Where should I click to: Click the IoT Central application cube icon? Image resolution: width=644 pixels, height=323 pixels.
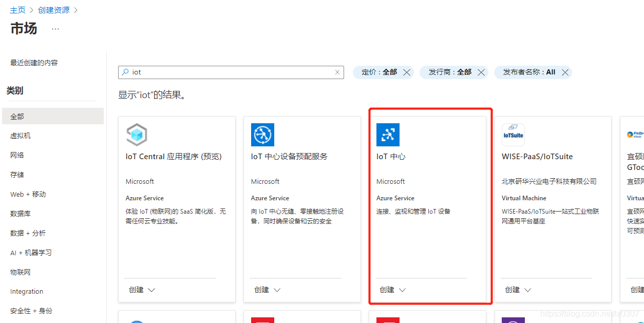click(x=137, y=135)
